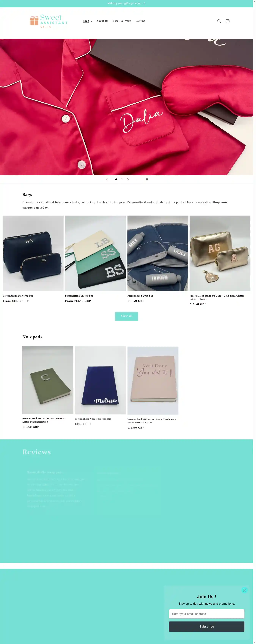Image resolution: width=256 pixels, height=644 pixels.
Task: Go to previous slide arrow
Action: tap(107, 180)
